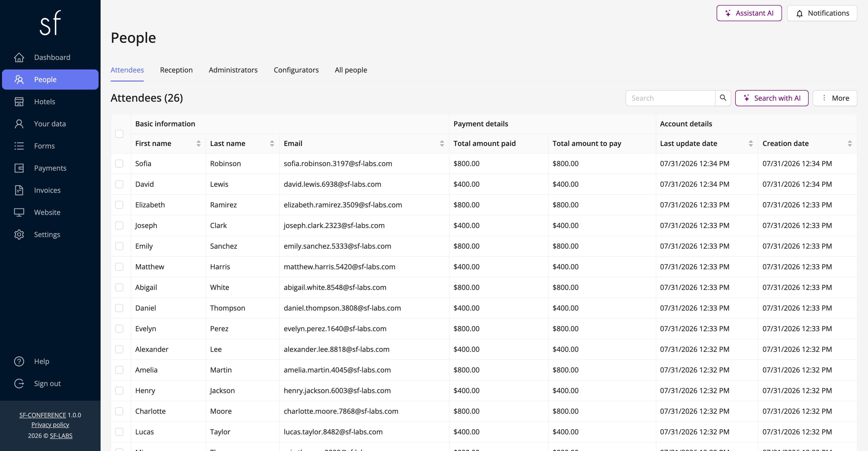Screen dimensions: 868x451
Task: Click the Hotels building icon
Action: [19, 101]
